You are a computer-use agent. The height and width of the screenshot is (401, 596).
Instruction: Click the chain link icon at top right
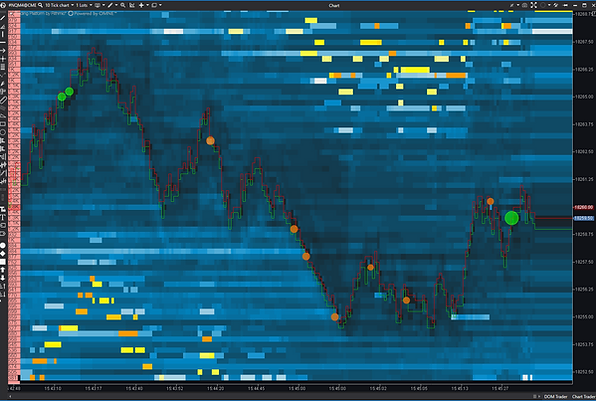(556, 5)
